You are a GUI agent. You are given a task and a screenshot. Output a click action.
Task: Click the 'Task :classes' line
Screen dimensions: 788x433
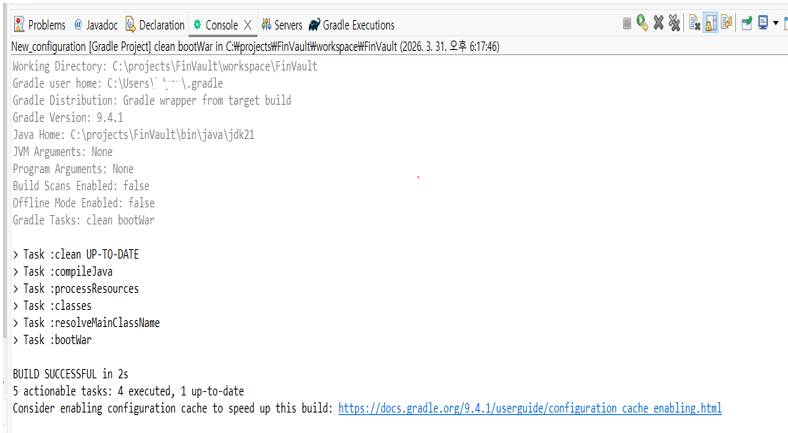52,306
